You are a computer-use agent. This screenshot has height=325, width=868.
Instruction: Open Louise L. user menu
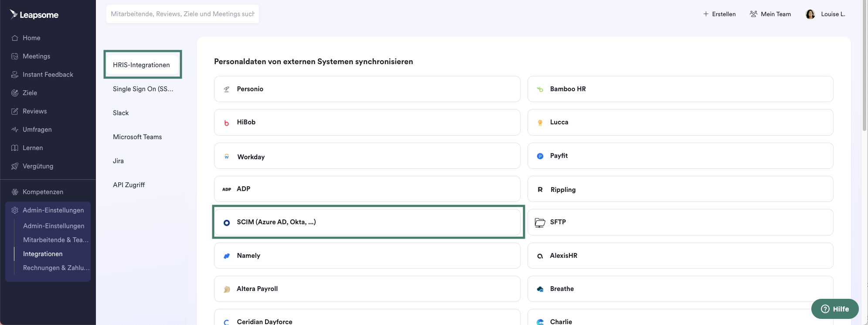tap(826, 14)
